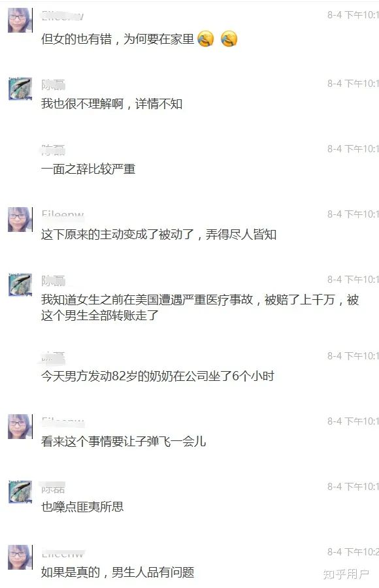This screenshot has width=379, height=588.
Task: Select message '如果是真的，男生人品有问题'
Action: (x=118, y=572)
